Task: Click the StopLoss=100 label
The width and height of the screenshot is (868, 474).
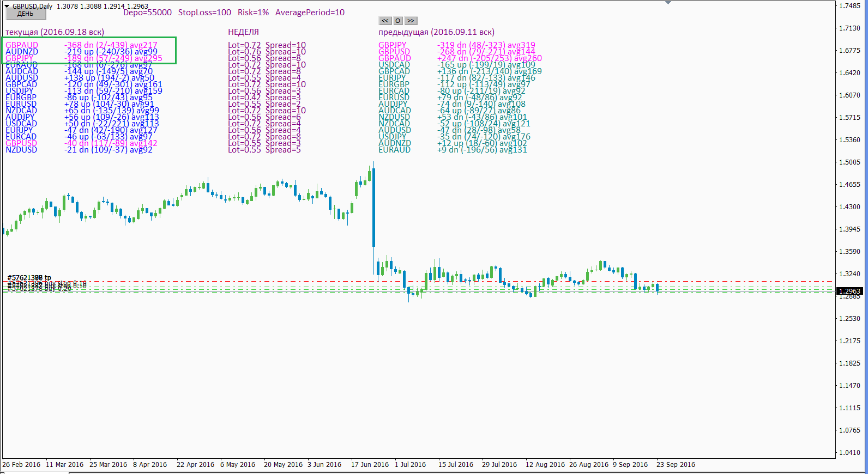Action: (x=204, y=13)
